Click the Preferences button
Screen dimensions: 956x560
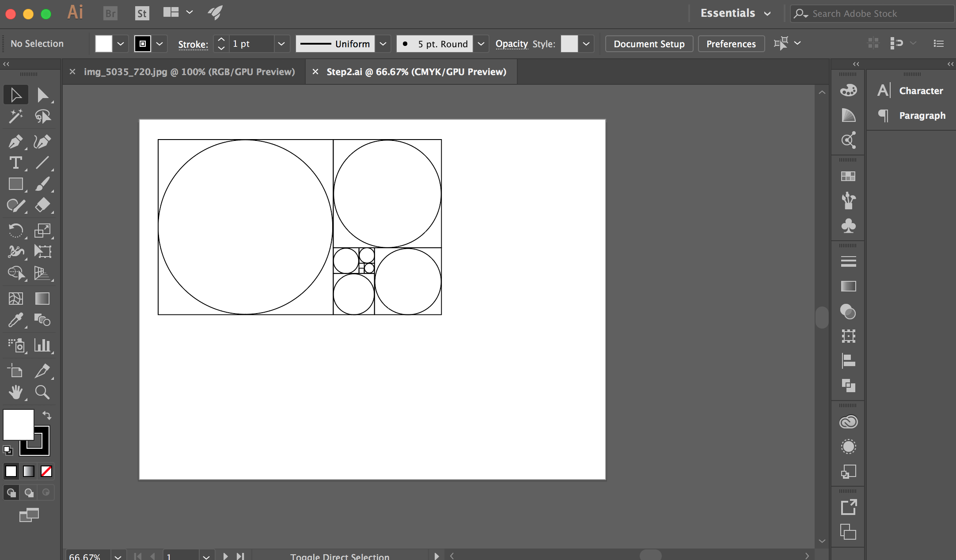731,44
